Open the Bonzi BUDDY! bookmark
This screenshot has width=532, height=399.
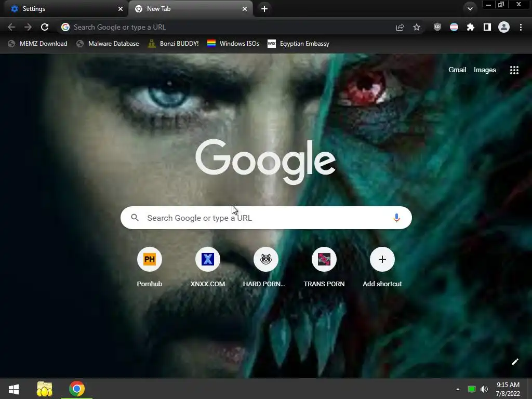(x=173, y=44)
